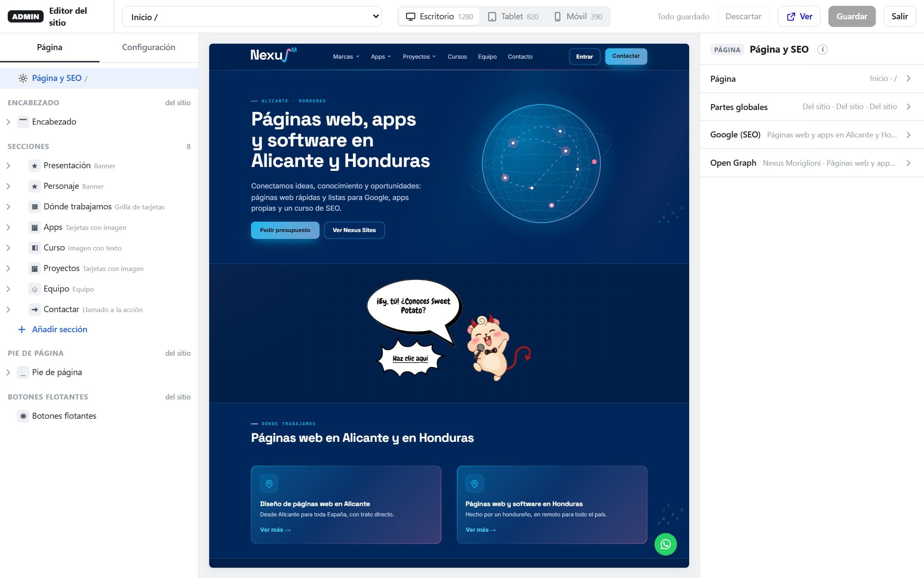Click the Guardar button
Viewport: 924px width, 578px height.
pyautogui.click(x=852, y=16)
